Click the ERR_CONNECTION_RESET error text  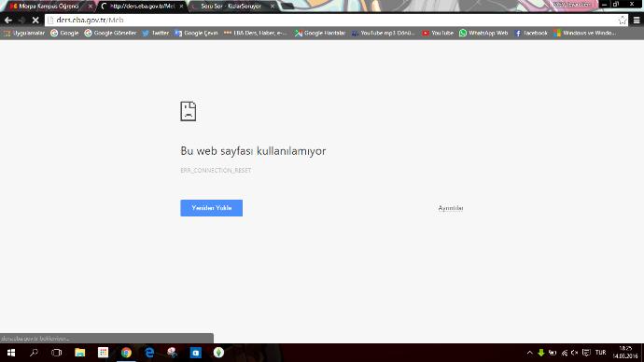coord(216,171)
